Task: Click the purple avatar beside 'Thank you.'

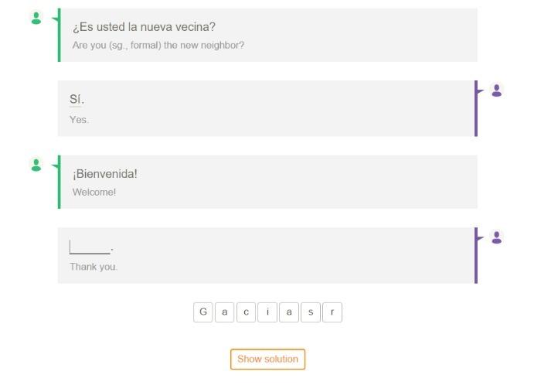Action: click(x=496, y=237)
